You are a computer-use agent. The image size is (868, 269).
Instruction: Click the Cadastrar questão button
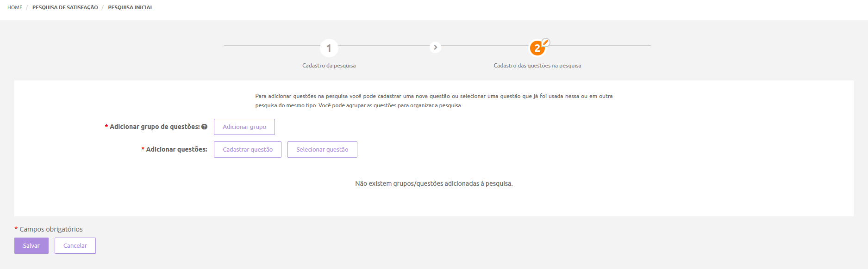pos(247,150)
